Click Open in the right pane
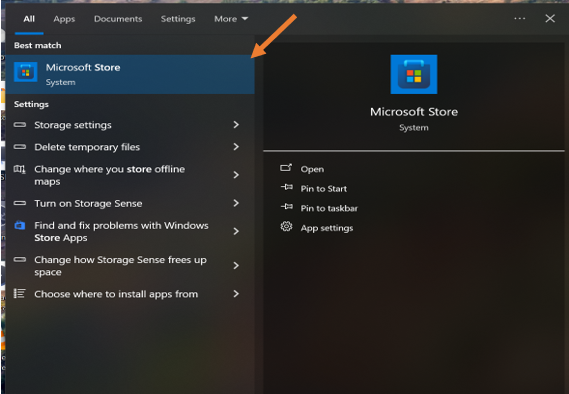Screen dimensions: 569x394 coord(312,169)
